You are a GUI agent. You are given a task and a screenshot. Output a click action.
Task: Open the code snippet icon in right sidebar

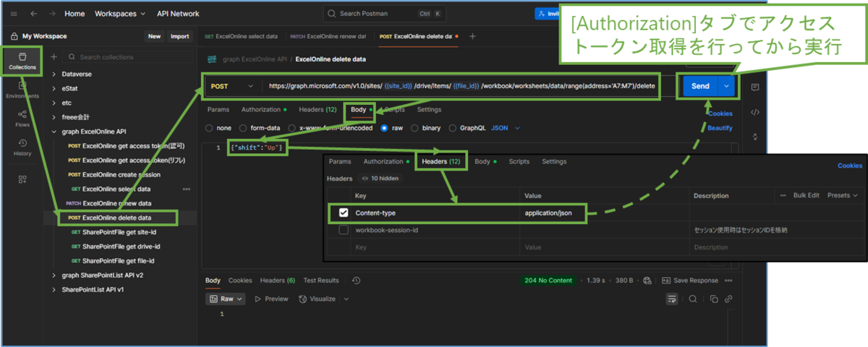tap(755, 112)
